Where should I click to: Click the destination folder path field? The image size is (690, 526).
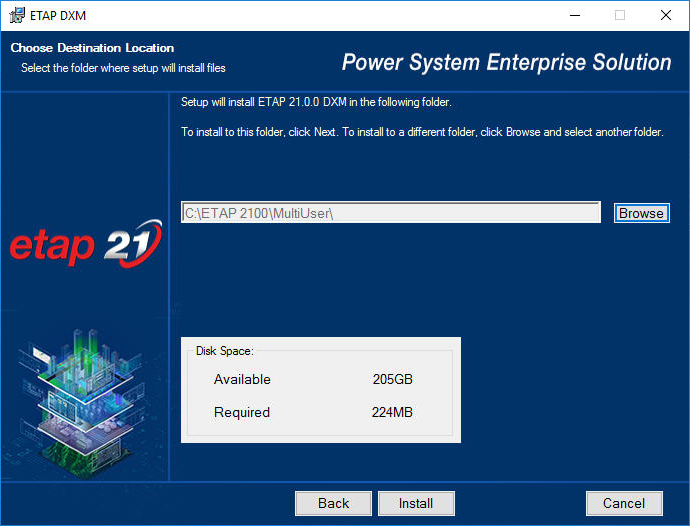click(391, 213)
